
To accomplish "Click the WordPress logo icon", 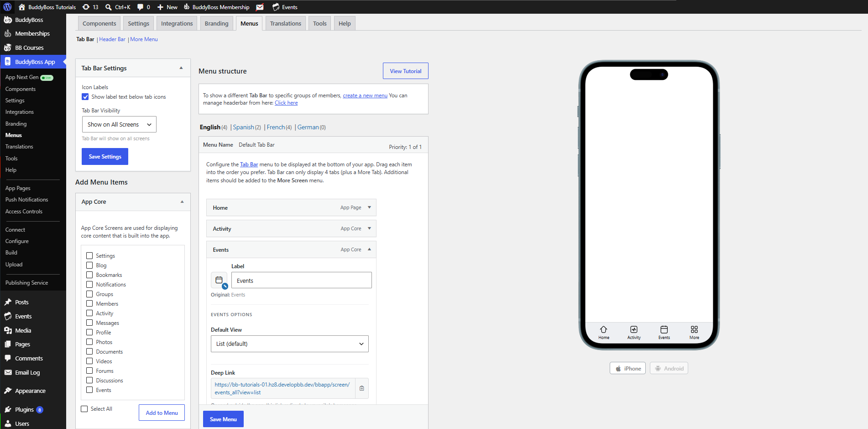I will click(x=7, y=7).
